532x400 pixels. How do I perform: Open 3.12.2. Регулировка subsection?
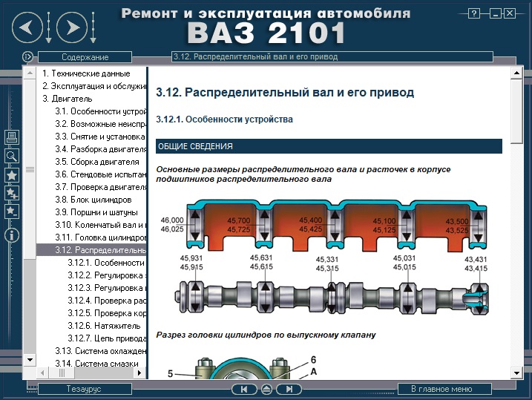[107, 275]
